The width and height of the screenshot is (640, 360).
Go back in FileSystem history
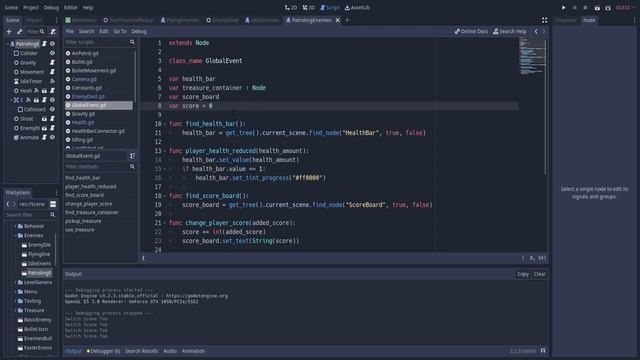point(8,204)
